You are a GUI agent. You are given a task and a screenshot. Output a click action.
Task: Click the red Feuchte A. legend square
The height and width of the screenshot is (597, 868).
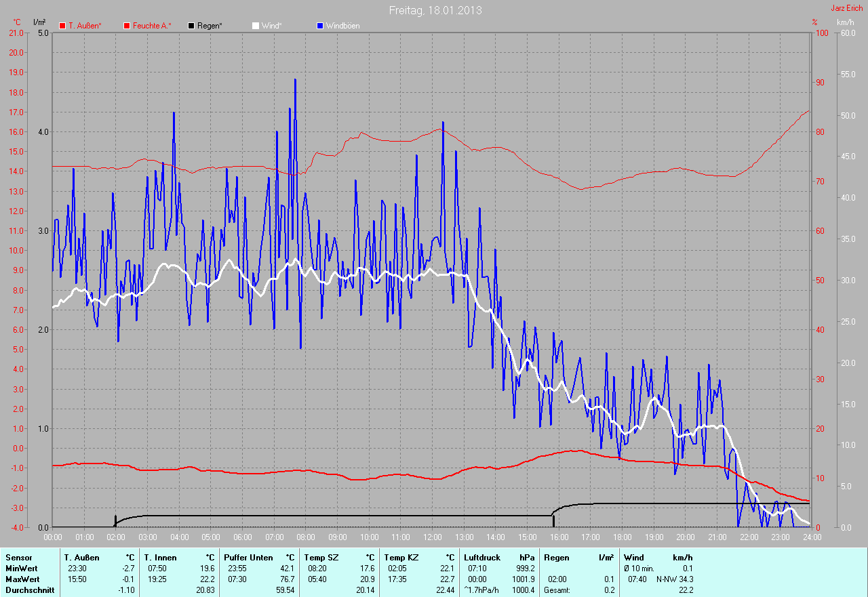click(x=127, y=26)
